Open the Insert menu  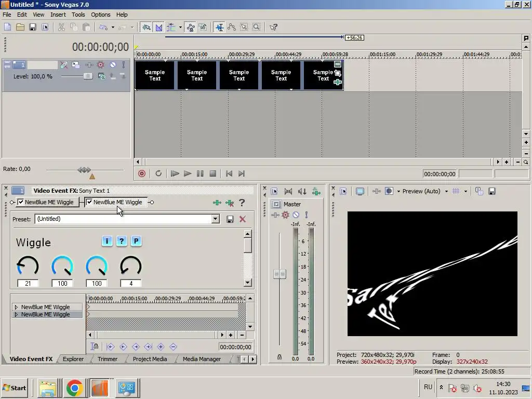58,15
